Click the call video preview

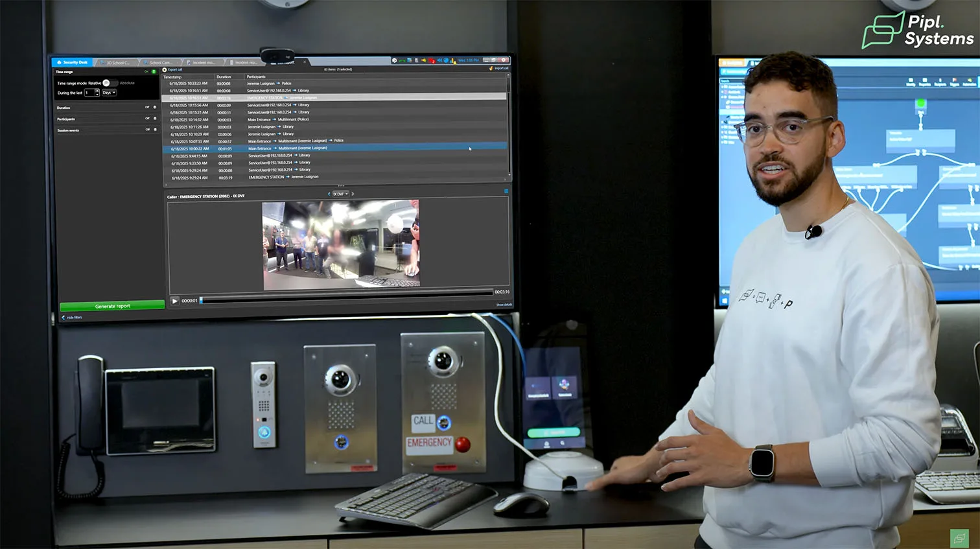341,244
